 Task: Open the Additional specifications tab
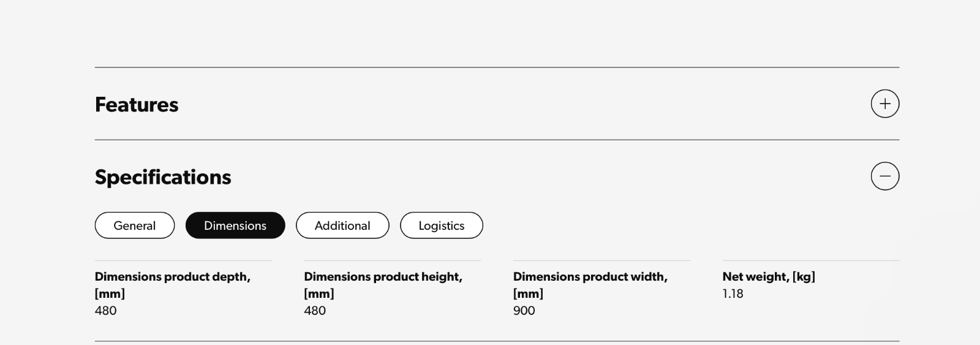click(342, 226)
